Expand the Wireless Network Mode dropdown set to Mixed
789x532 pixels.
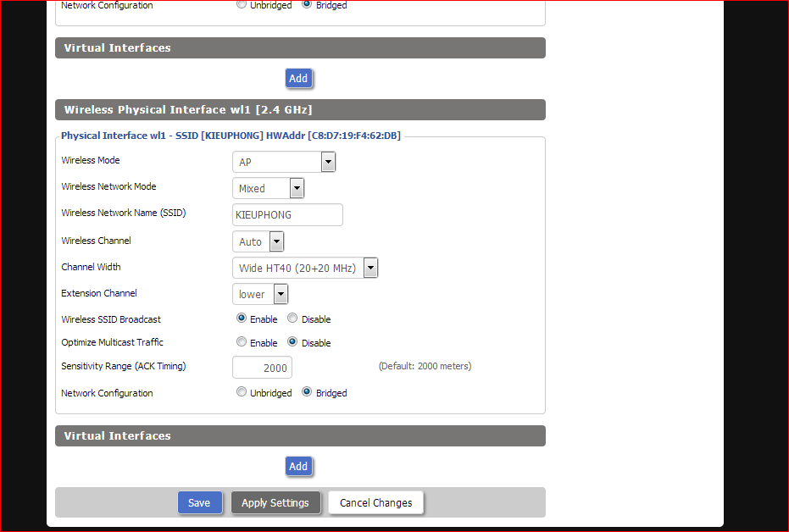[x=268, y=188]
